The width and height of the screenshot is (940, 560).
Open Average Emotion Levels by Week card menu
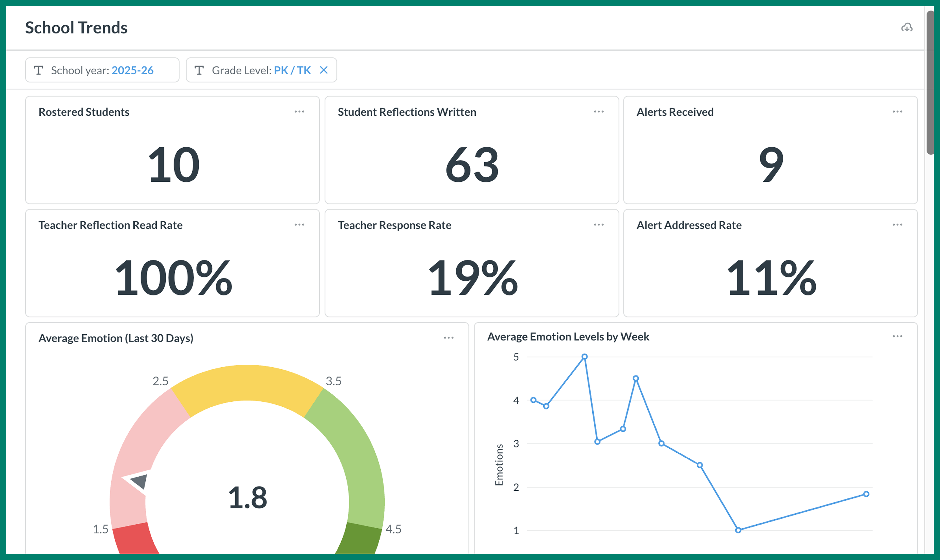[x=898, y=336]
